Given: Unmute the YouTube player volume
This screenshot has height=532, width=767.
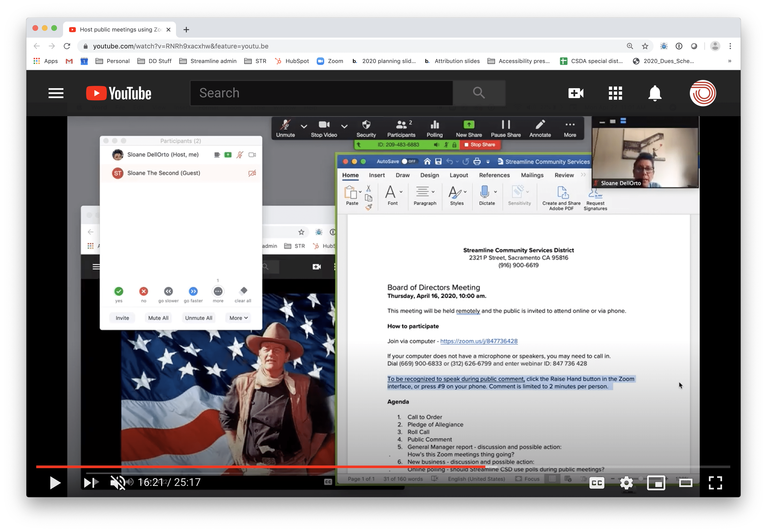Looking at the screenshot, I should point(118,483).
